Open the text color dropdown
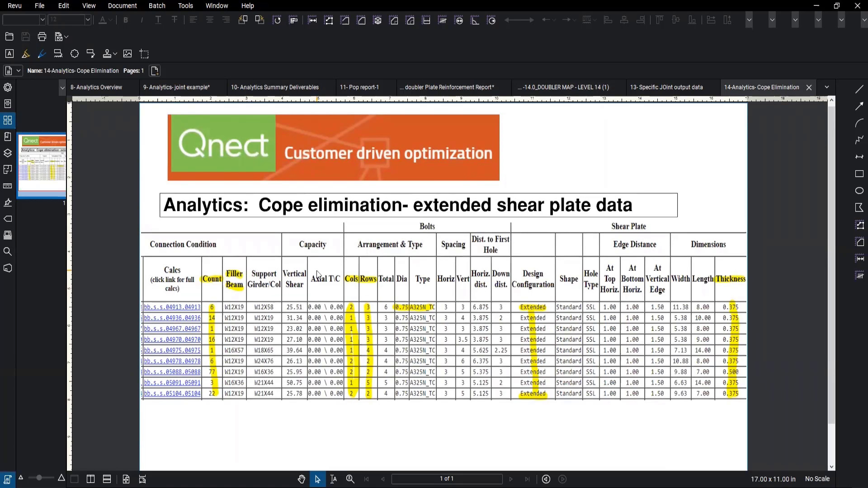The width and height of the screenshot is (868, 488). [x=110, y=20]
